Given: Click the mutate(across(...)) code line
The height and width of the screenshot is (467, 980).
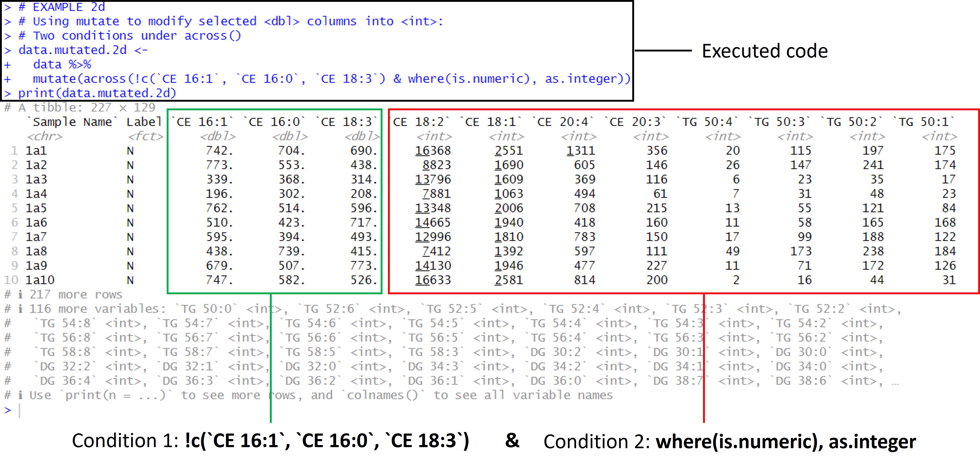Looking at the screenshot, I should [317, 79].
